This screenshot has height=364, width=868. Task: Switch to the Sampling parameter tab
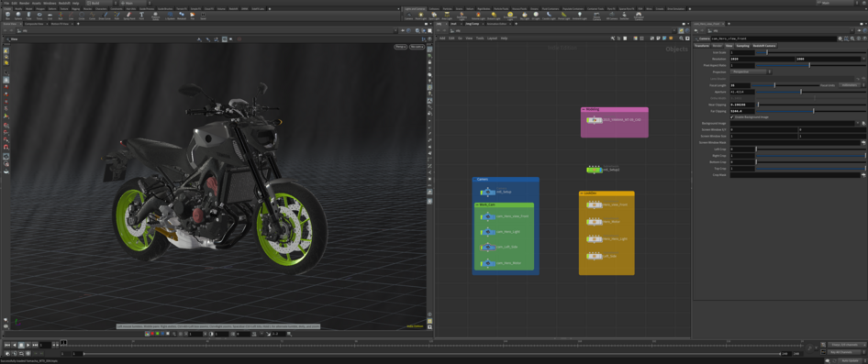point(742,45)
